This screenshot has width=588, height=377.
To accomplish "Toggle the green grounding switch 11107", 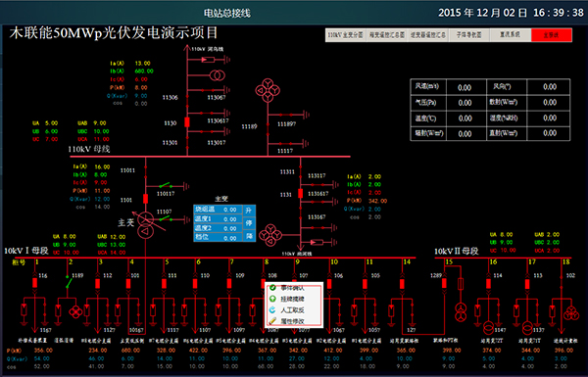I will (165, 218).
